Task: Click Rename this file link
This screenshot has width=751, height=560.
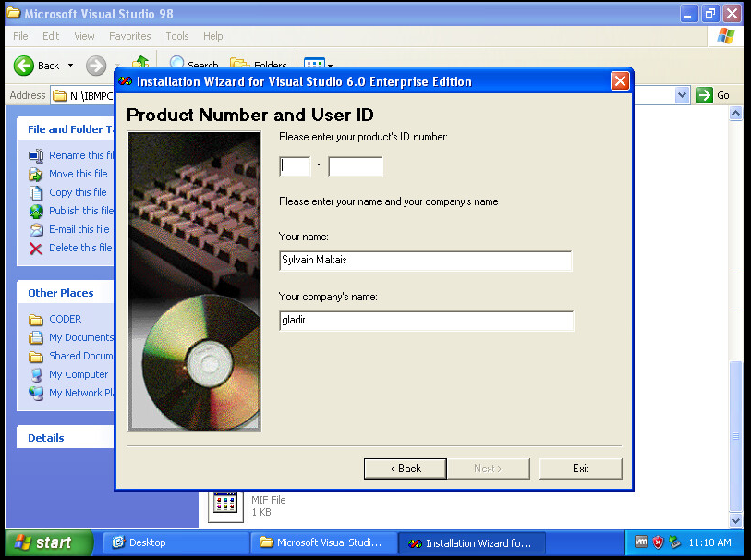Action: [x=81, y=155]
